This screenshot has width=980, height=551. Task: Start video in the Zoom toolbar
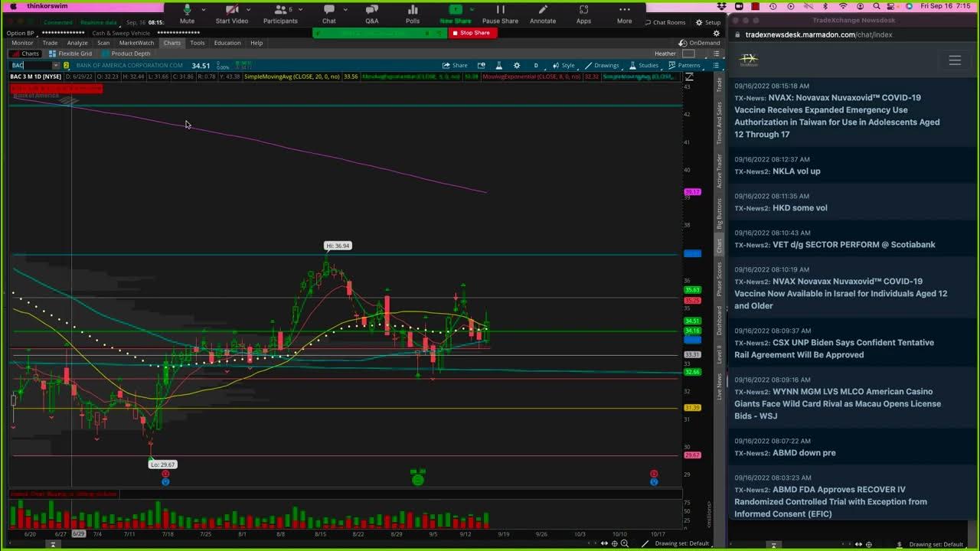coord(231,13)
